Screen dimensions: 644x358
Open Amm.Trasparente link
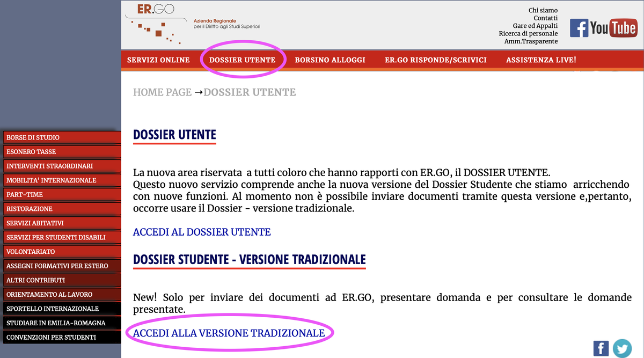coord(531,41)
